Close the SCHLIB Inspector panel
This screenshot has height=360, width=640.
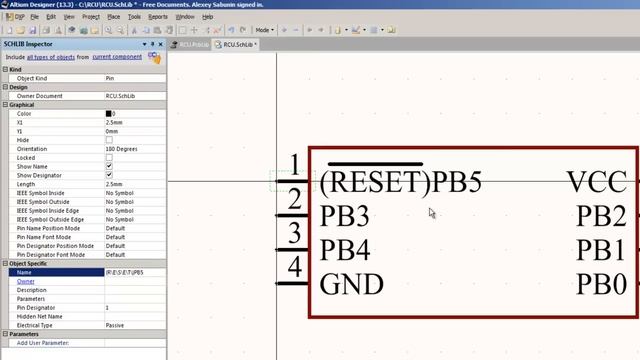pos(161,44)
